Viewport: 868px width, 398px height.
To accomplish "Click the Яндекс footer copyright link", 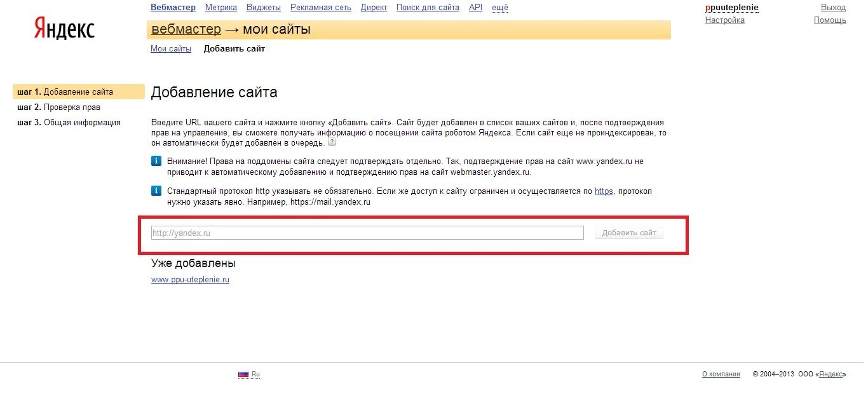I will tap(832, 374).
